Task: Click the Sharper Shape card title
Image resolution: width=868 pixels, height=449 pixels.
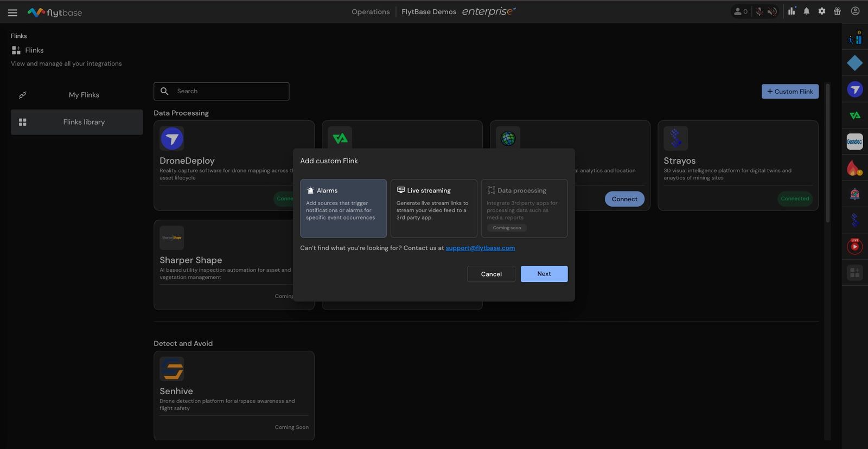Action: [191, 260]
